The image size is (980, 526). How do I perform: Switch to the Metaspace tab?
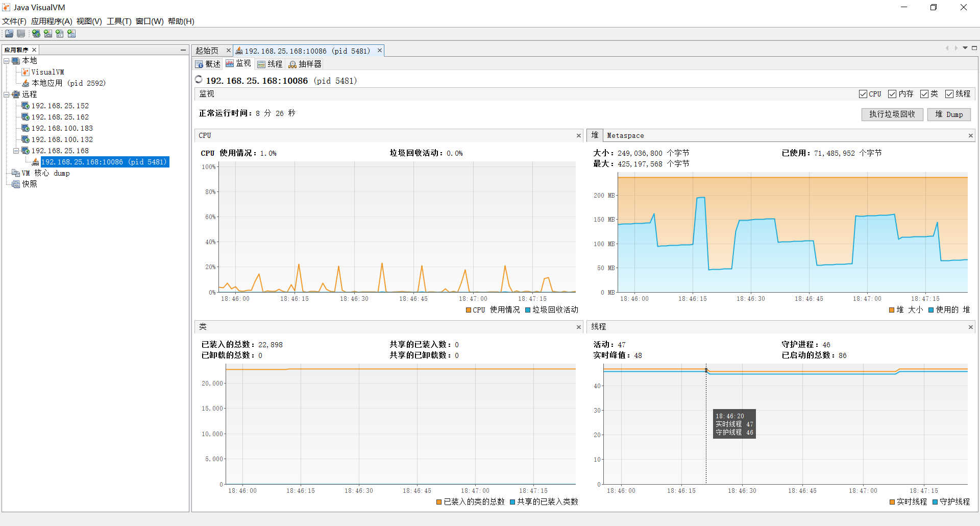[625, 136]
